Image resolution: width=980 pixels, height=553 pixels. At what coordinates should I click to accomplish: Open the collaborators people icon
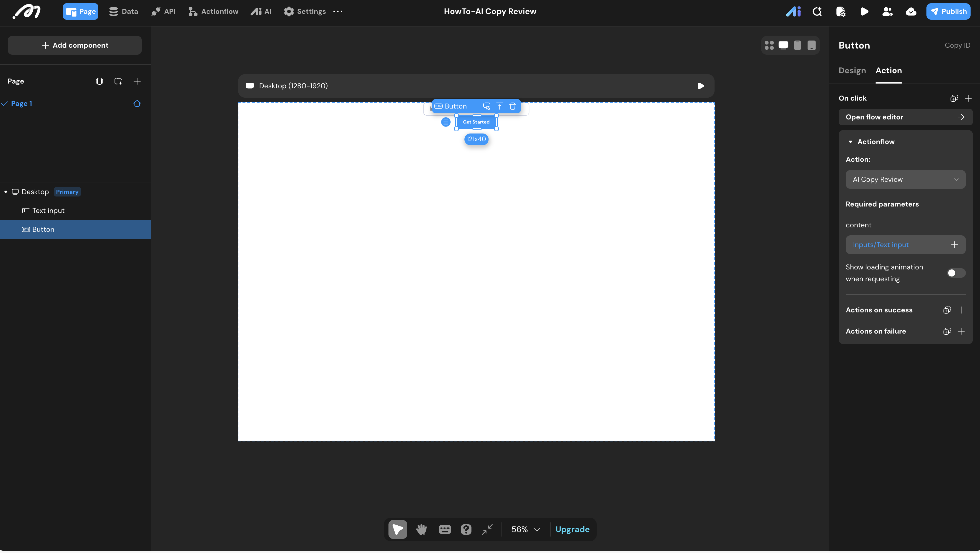click(x=887, y=11)
